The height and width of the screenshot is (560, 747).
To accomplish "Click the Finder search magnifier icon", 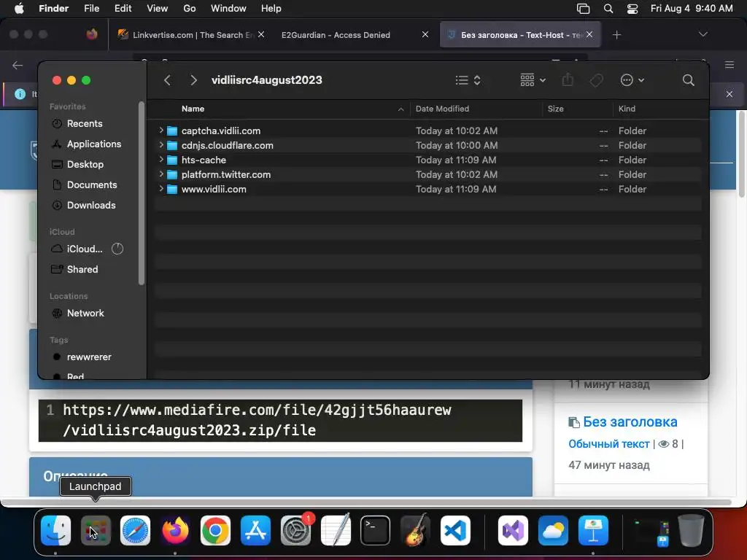I will click(x=688, y=80).
